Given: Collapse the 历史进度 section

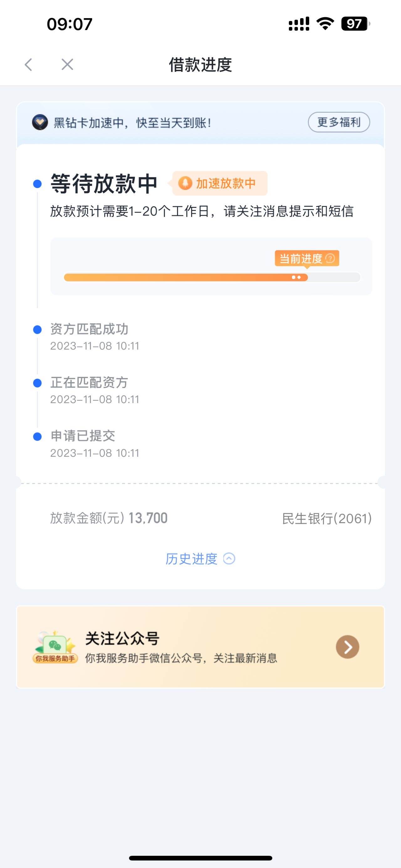Looking at the screenshot, I should (200, 559).
